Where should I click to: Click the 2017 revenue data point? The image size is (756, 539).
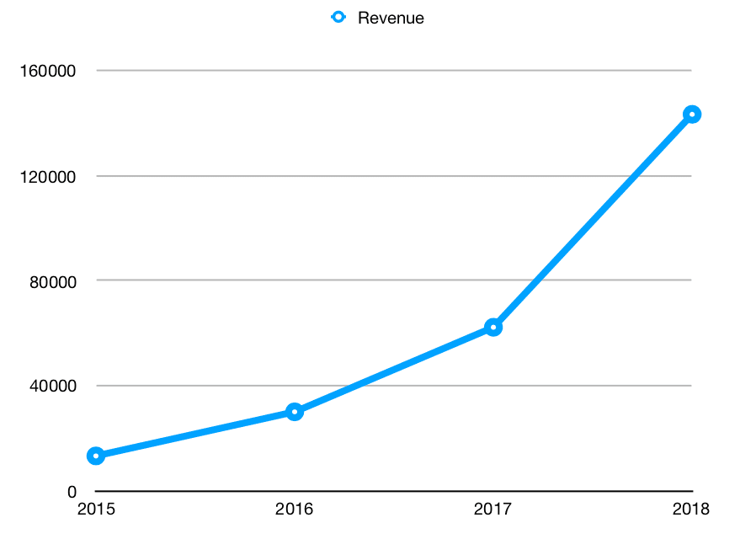point(493,328)
